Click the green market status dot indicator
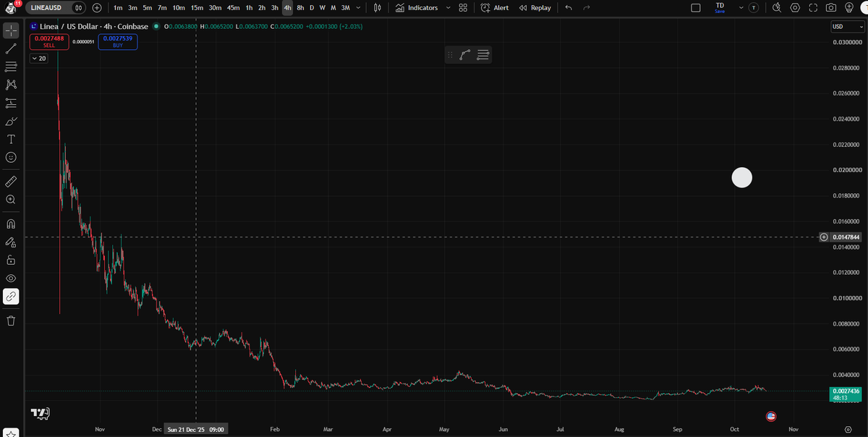868x437 pixels. coord(157,27)
